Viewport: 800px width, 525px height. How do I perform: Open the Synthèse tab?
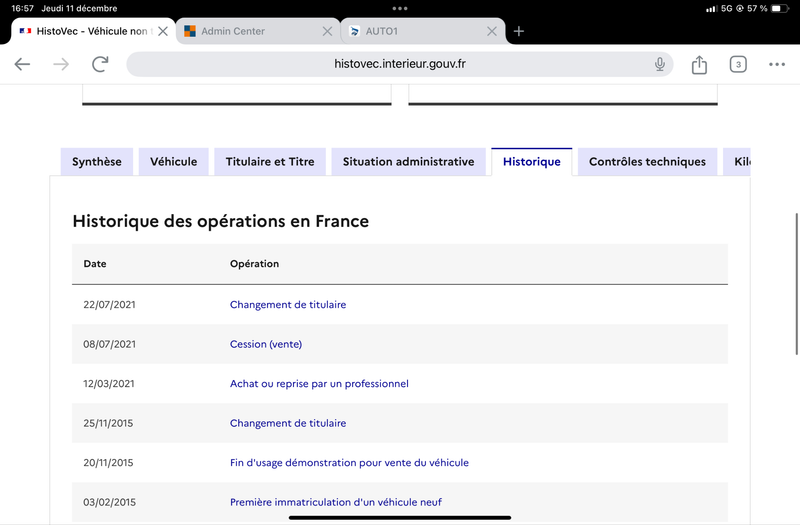click(x=97, y=162)
